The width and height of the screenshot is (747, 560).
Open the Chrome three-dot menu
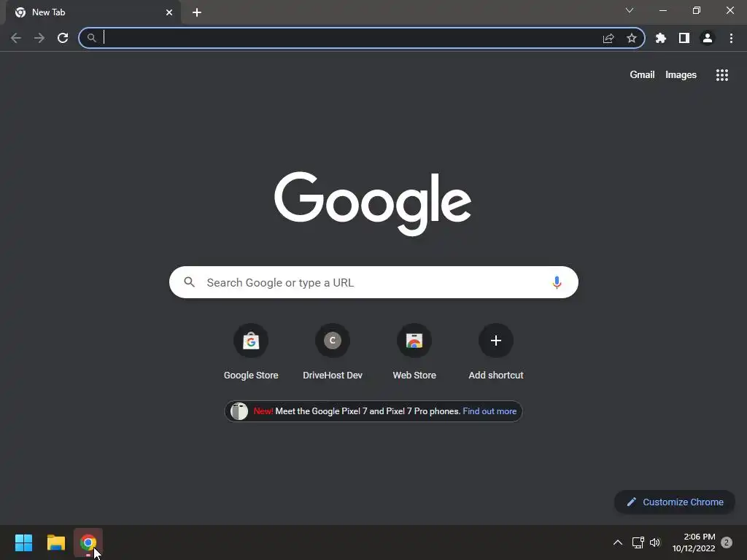[x=731, y=38]
